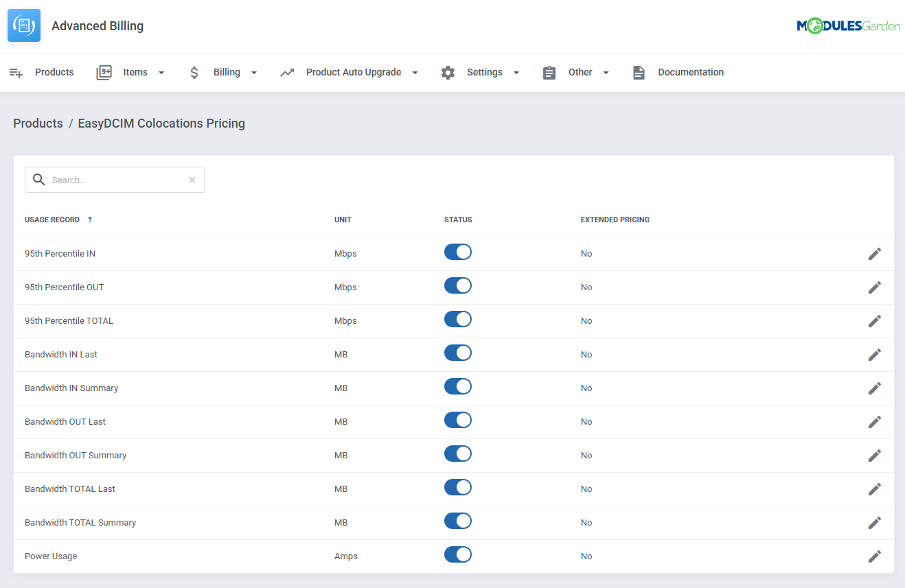
Task: Click the Product Auto Upgrade trend icon
Action: [288, 71]
